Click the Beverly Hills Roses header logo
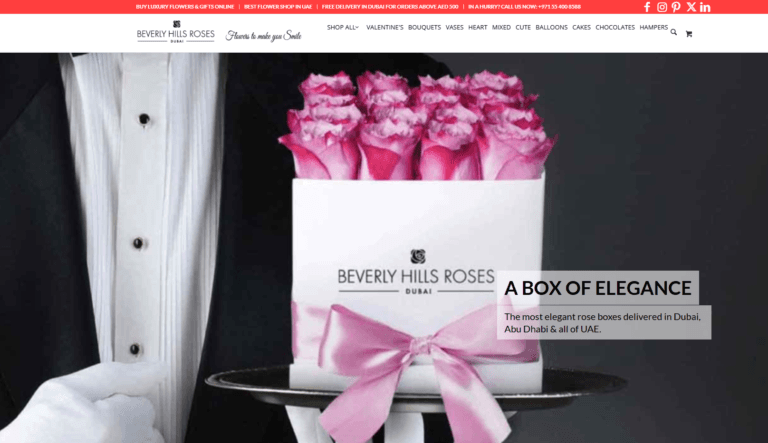This screenshot has width=768, height=443. point(175,32)
